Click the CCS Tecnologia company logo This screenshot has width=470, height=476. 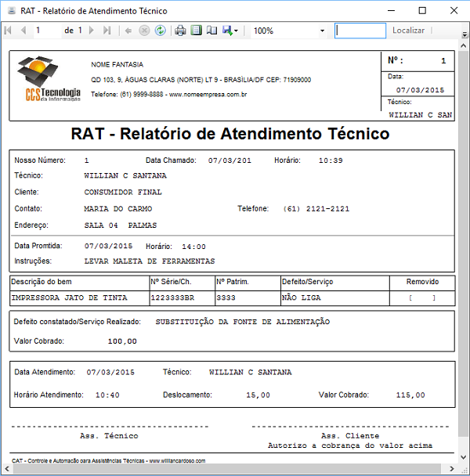coord(49,79)
